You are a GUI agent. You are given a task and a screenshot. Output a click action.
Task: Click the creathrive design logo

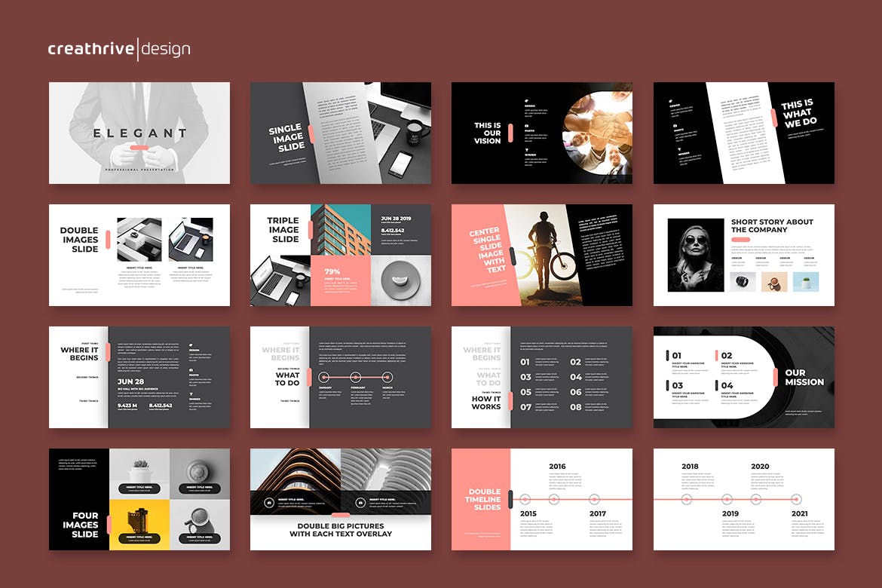[119, 49]
